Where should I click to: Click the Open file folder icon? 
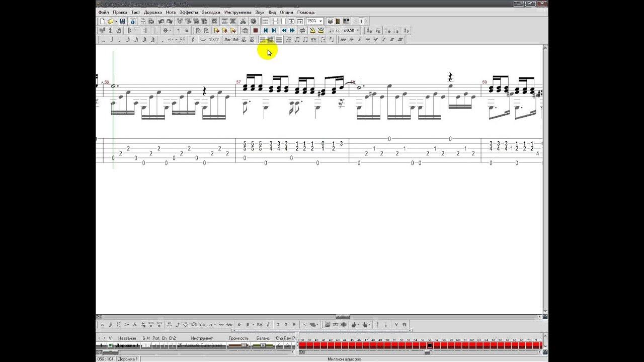pos(110,21)
